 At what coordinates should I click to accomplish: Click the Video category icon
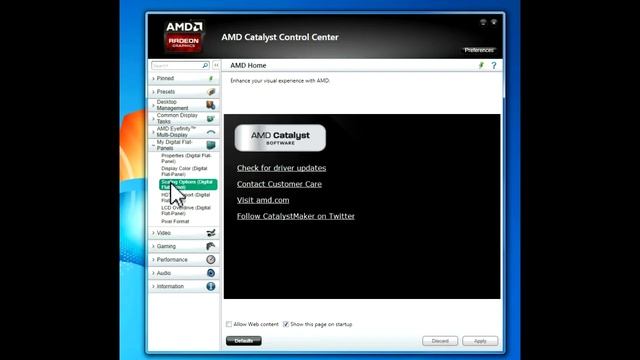point(211,233)
